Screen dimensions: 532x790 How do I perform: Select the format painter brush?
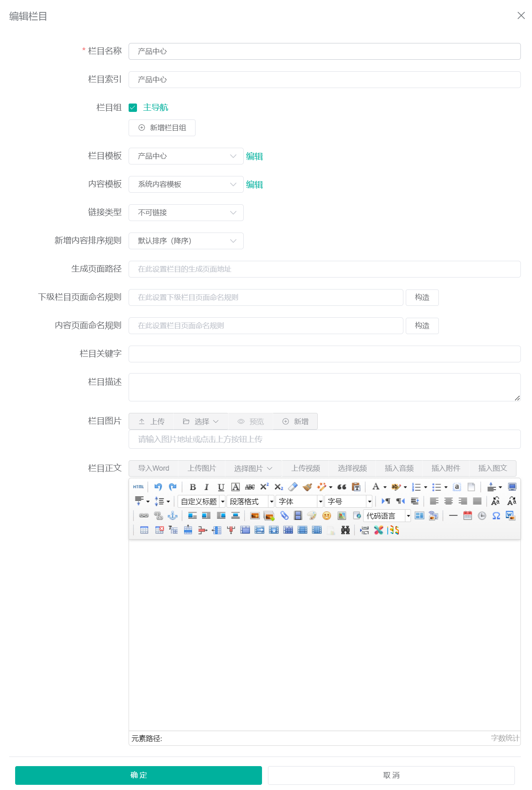307,487
